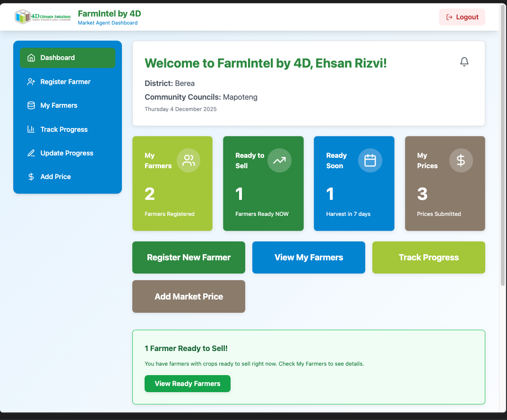Click the database icon beside My Farmers
This screenshot has height=420, width=507.
(31, 105)
